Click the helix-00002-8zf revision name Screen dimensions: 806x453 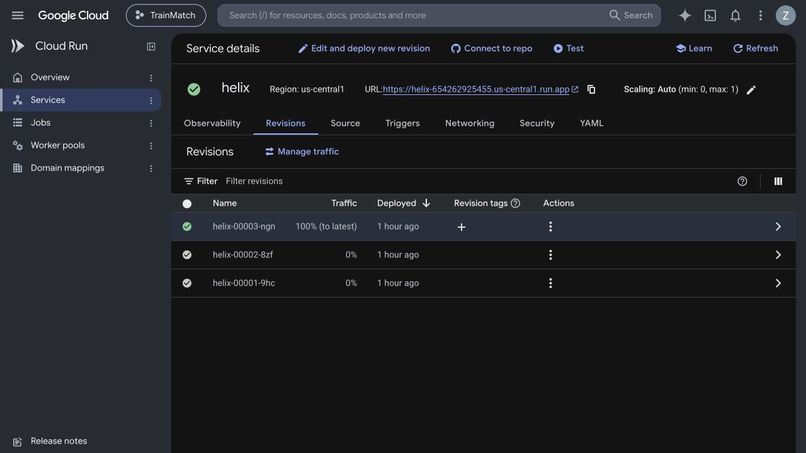[x=243, y=255]
